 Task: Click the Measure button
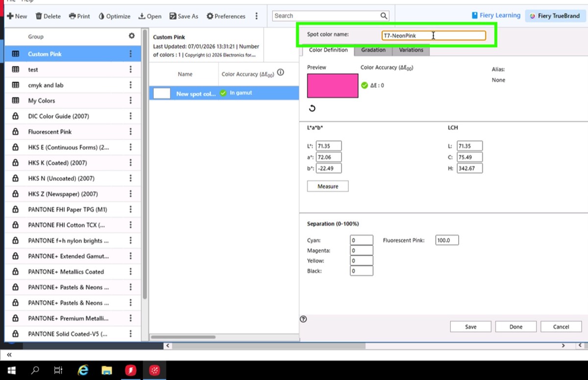tap(328, 186)
